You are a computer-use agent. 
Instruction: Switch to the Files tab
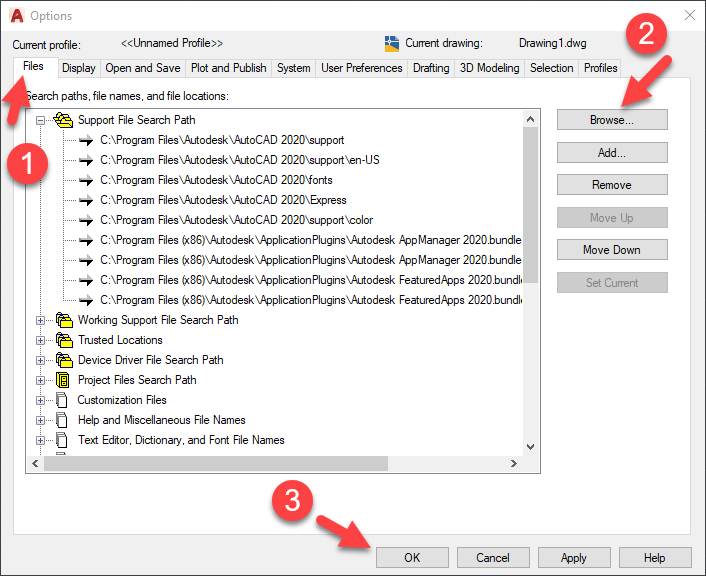coord(34,67)
